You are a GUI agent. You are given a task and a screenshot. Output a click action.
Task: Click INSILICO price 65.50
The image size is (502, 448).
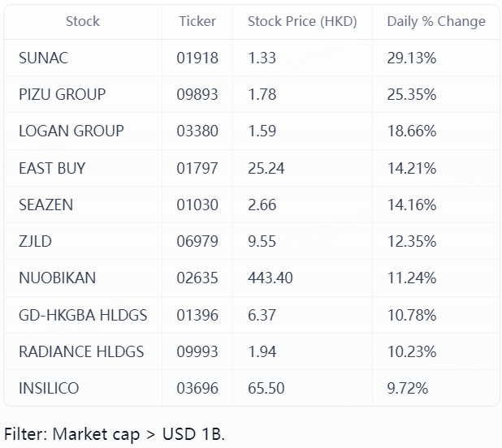[x=266, y=388]
